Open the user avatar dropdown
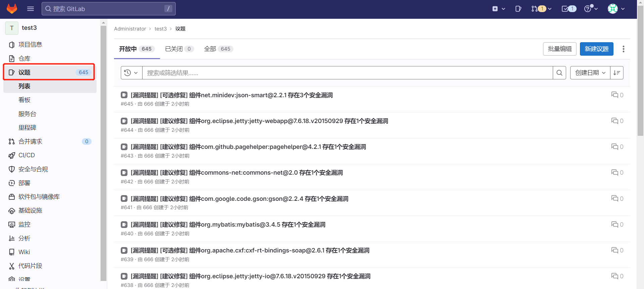This screenshot has width=644, height=289. tap(616, 9)
